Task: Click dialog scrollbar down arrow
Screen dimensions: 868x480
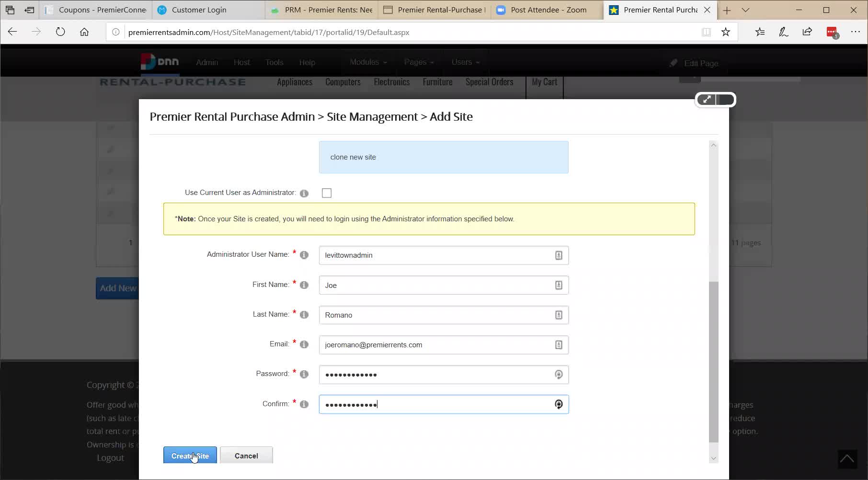Action: point(713,458)
